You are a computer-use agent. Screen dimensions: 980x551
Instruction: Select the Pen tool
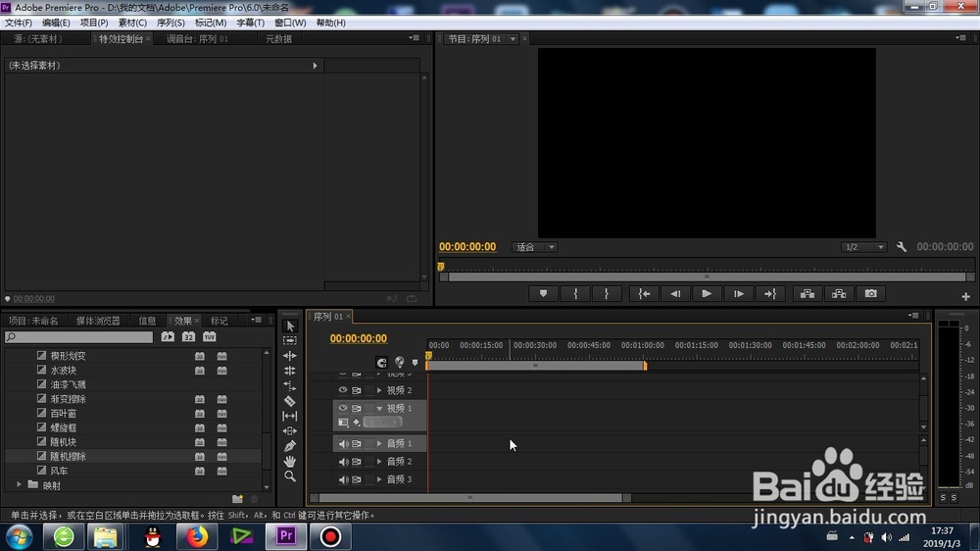pos(290,446)
